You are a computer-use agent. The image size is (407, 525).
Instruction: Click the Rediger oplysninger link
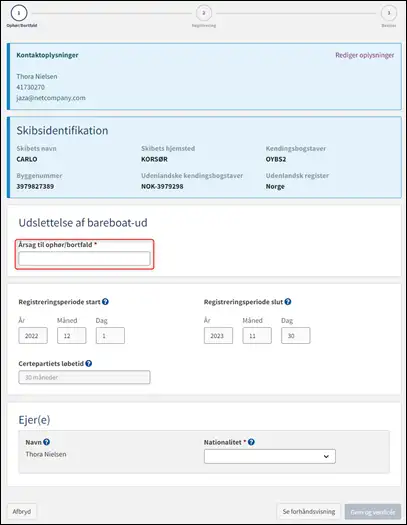click(364, 55)
